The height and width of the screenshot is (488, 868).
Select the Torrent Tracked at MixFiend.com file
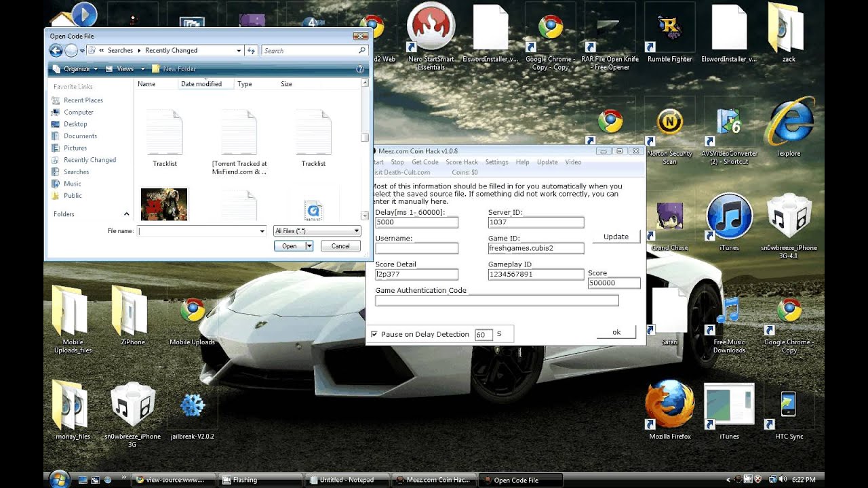(239, 142)
